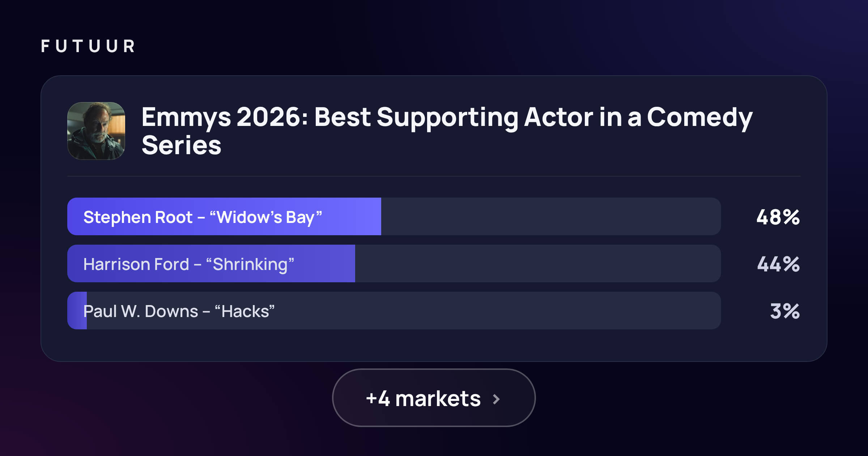Click the "markets" text label
Screen dimensions: 868x456
438,399
